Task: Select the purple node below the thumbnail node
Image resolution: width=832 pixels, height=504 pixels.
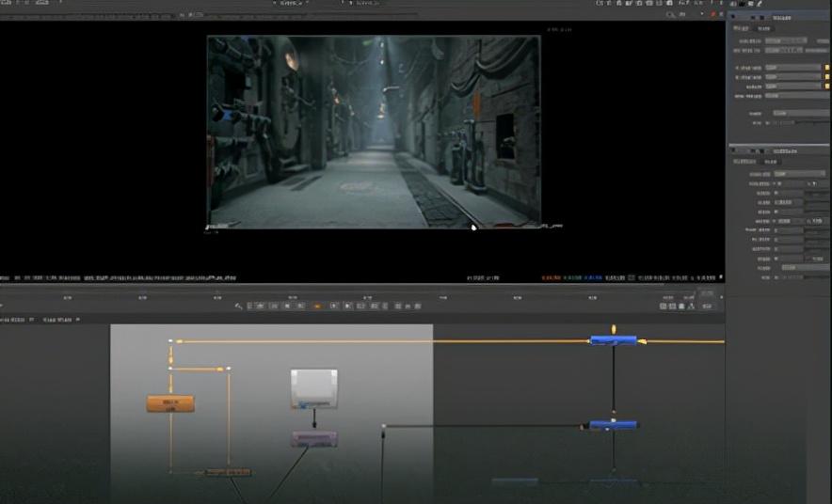Action: pos(314,439)
